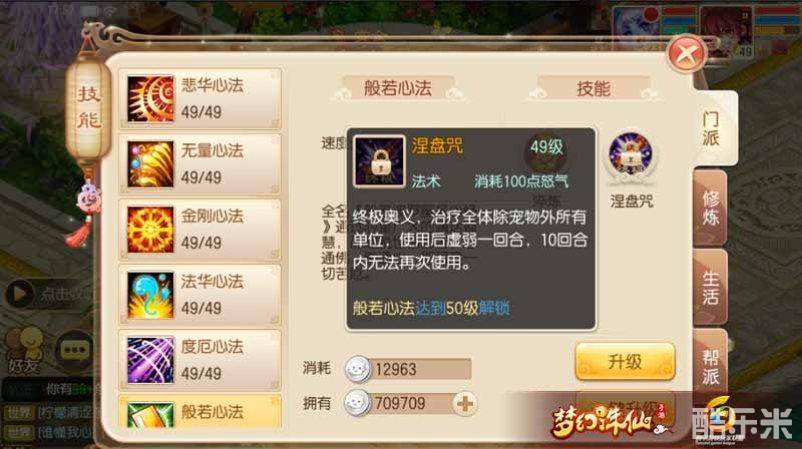Tap the owned silver amount 709709 field
Viewport: 802px width, 449px height.
407,403
